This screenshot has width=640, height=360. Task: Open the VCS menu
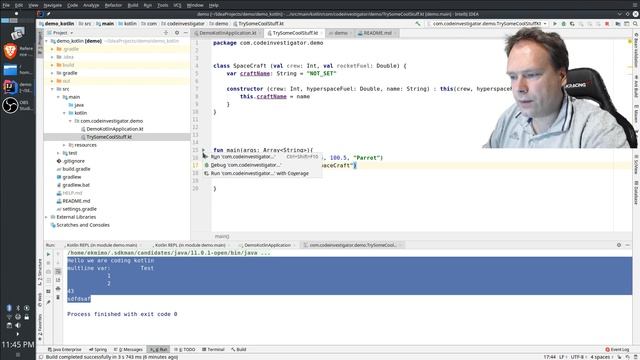pyautogui.click(x=178, y=5)
